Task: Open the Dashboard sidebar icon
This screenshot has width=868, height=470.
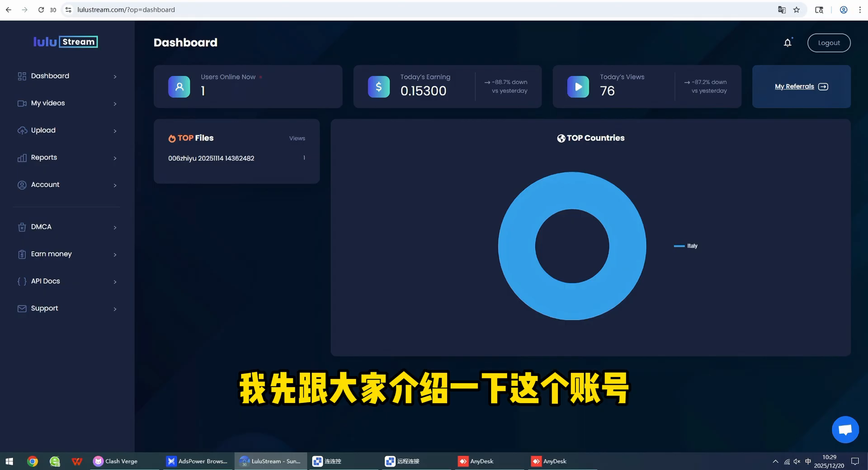Action: 22,76
